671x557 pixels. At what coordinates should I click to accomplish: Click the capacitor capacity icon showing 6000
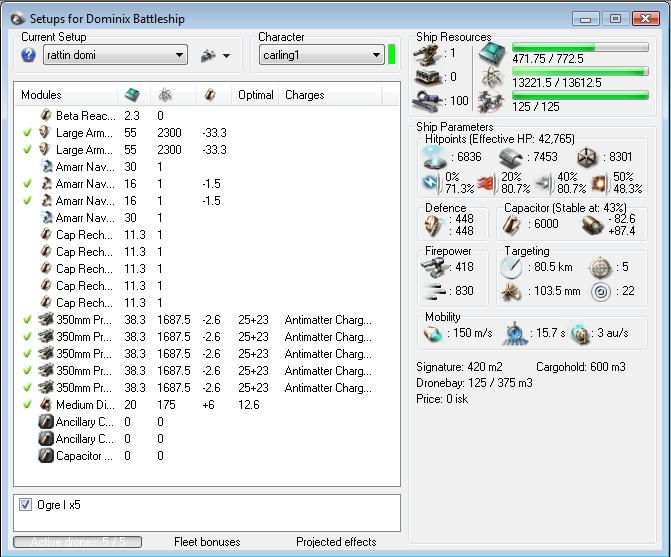512,225
